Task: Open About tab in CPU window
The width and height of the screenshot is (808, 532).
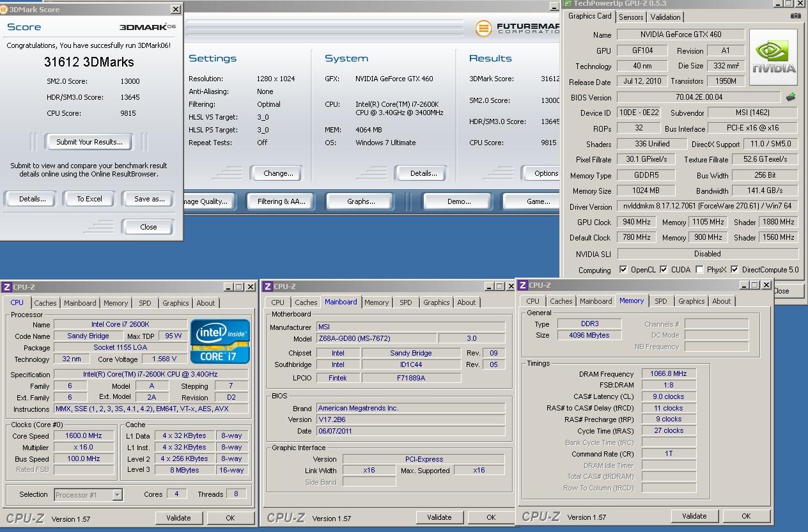Action: point(206,303)
